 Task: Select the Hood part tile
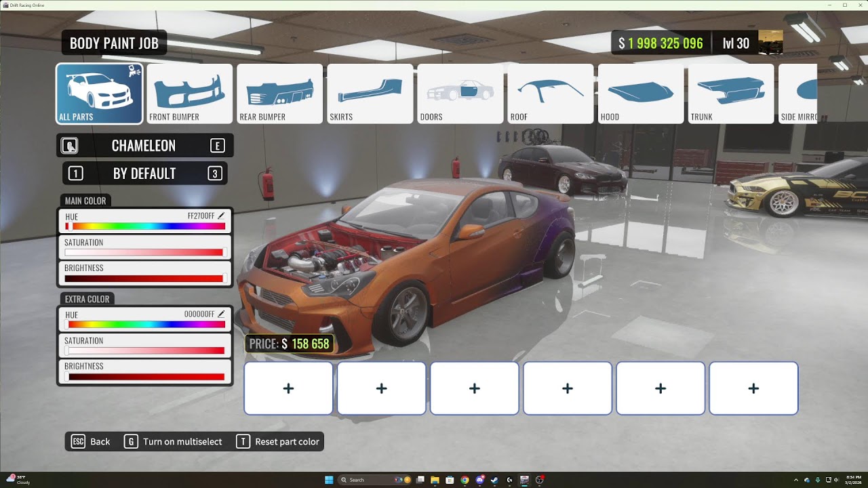(640, 94)
